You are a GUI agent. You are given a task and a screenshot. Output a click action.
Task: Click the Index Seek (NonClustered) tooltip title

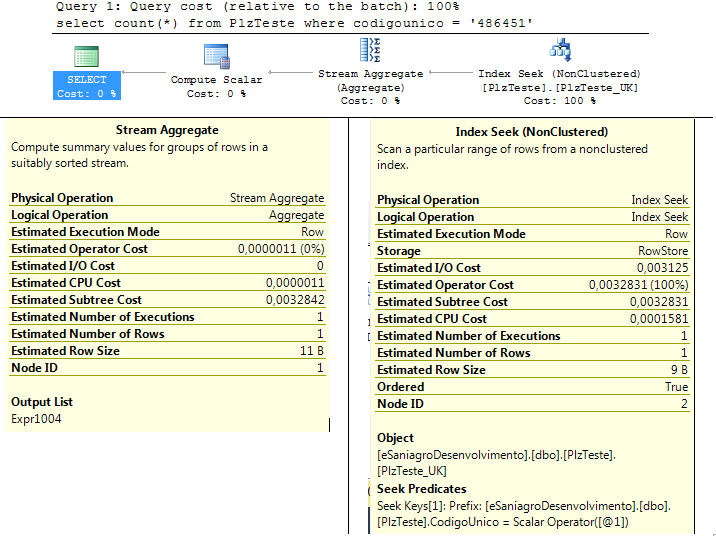click(x=532, y=132)
